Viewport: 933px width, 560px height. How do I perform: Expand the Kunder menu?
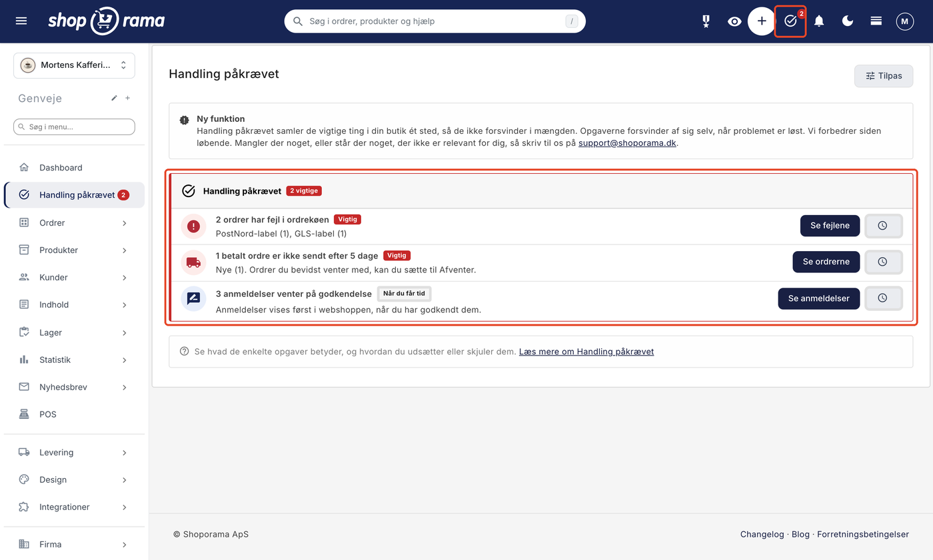coord(74,277)
